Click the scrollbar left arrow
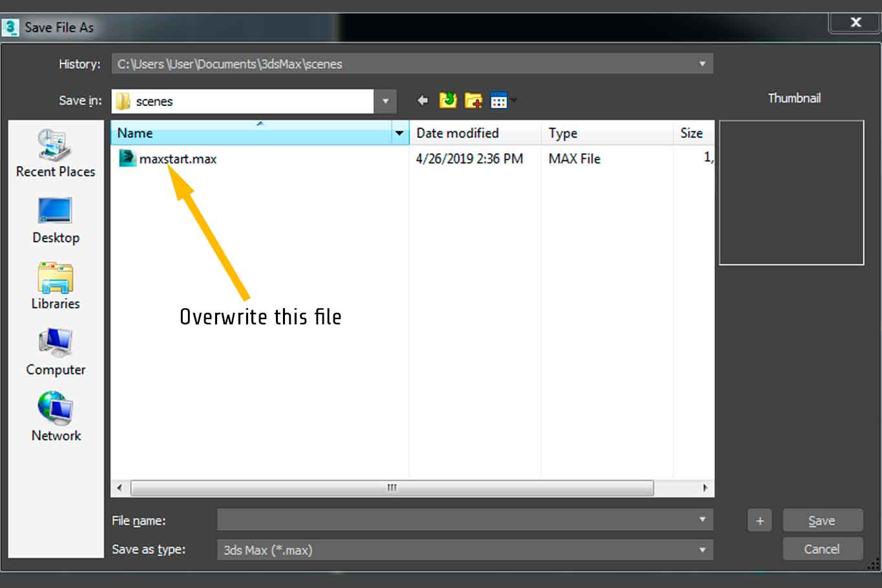 120,488
